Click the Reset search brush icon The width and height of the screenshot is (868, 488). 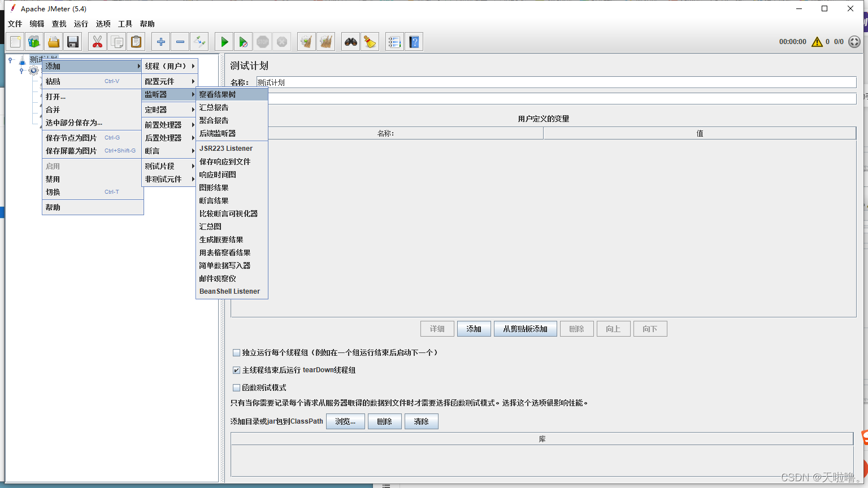coord(370,42)
